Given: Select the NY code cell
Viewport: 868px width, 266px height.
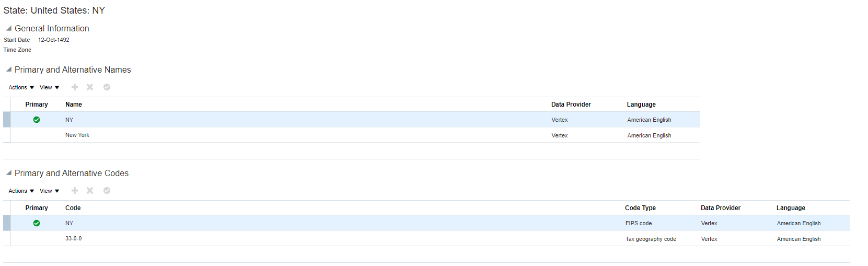Looking at the screenshot, I should point(69,223).
